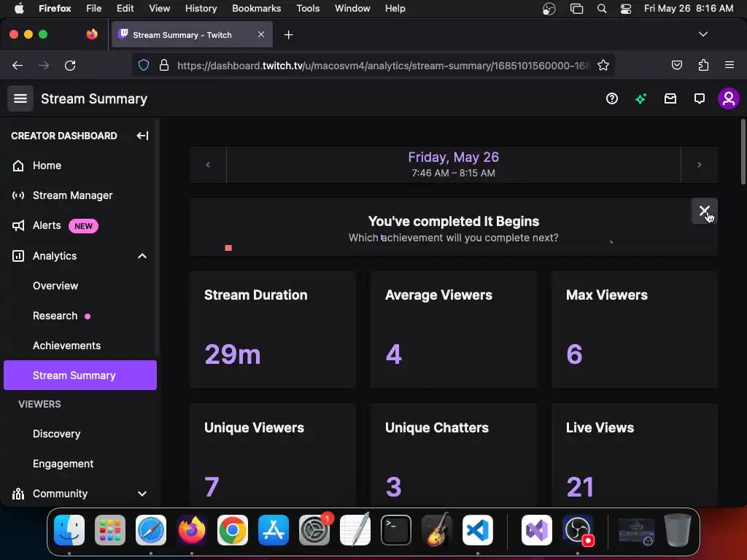Viewport: 747px width, 560px height.
Task: Click the Unique Chatters card
Action: point(454,455)
